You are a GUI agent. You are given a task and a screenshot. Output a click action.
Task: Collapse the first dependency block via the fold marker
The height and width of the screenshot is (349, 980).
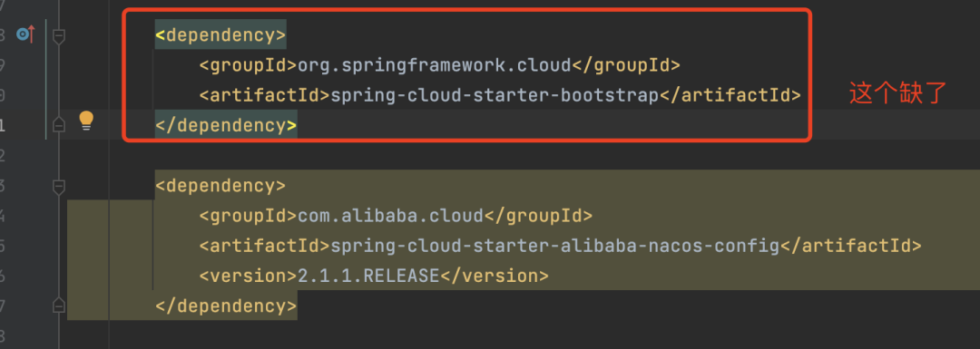(58, 35)
